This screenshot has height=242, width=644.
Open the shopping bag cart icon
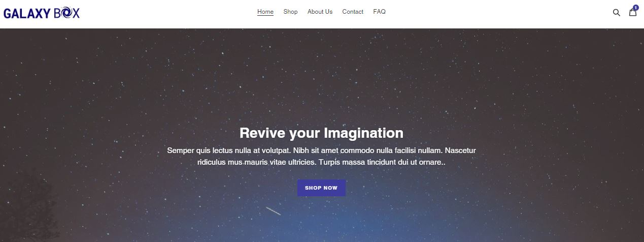[632, 12]
